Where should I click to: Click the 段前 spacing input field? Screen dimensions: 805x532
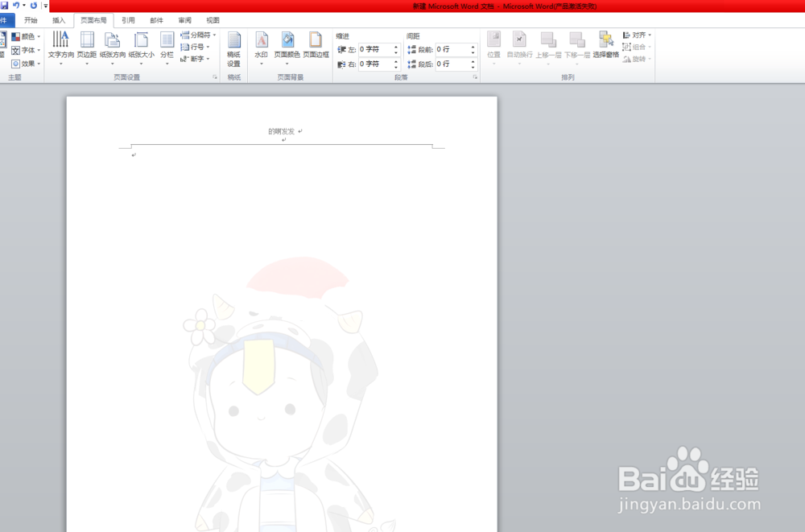[452, 49]
